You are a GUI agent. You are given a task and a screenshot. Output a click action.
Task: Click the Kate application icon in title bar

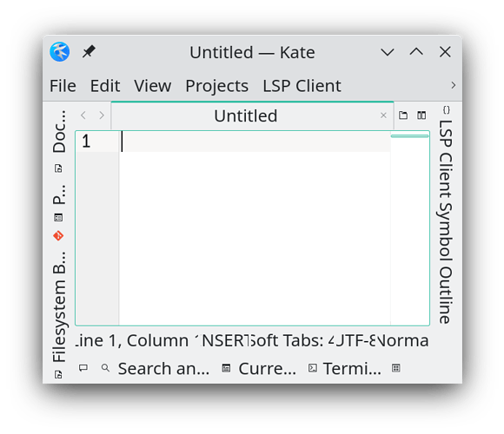[x=59, y=52]
